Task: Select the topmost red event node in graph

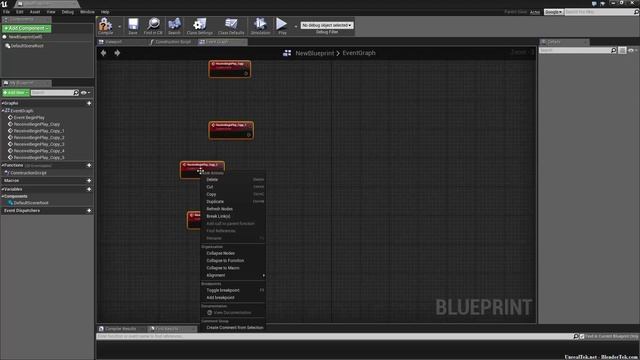Action: pyautogui.click(x=230, y=69)
